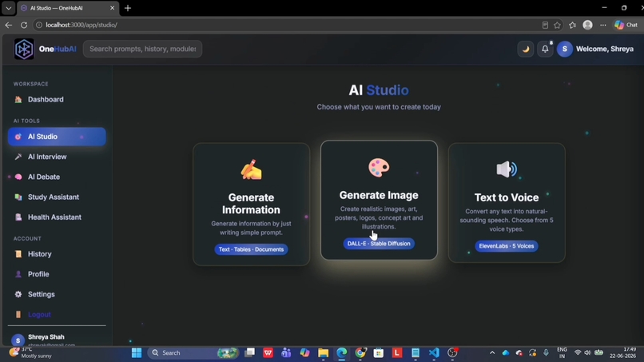Open the Generate Image card

pyautogui.click(x=379, y=200)
